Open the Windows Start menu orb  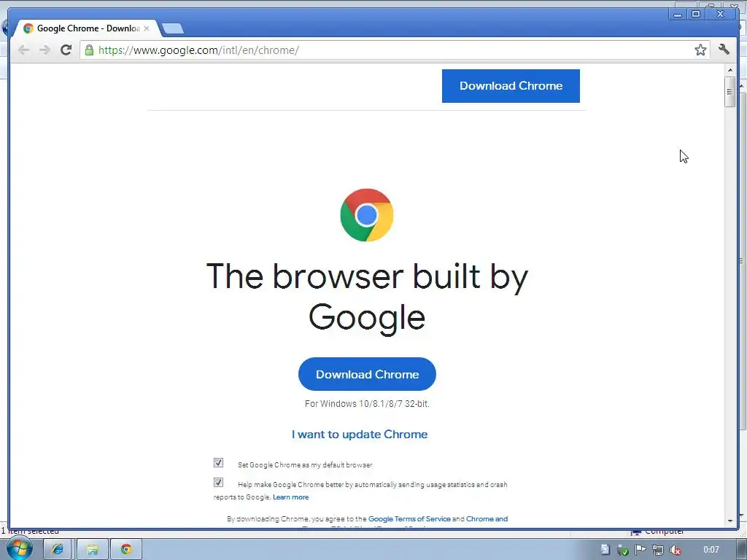19,548
